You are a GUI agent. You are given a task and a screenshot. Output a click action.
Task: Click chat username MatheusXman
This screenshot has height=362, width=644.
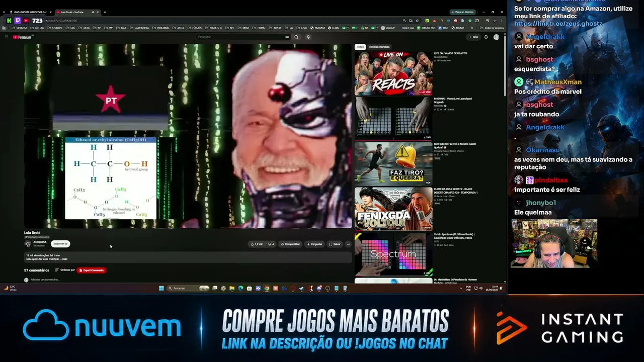[x=558, y=82]
